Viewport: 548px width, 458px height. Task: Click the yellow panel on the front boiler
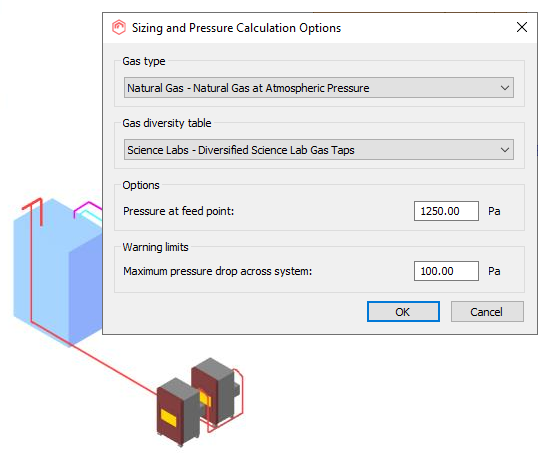pyautogui.click(x=168, y=417)
